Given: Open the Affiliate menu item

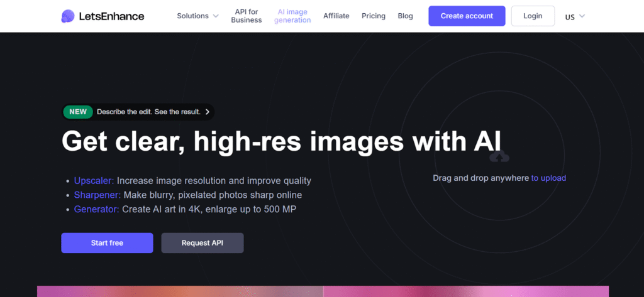Looking at the screenshot, I should tap(336, 16).
